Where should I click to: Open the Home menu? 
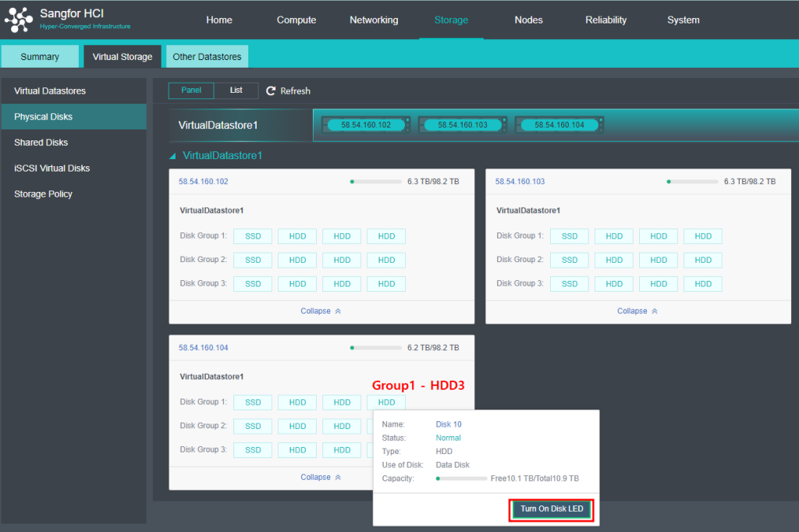219,20
